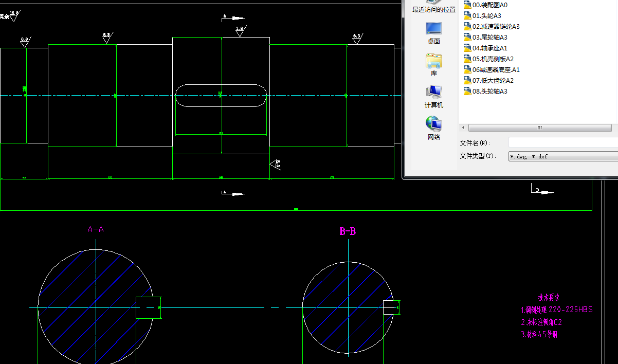Open the 文件类型 *.dwg, *.dxf dropdown

click(563, 156)
